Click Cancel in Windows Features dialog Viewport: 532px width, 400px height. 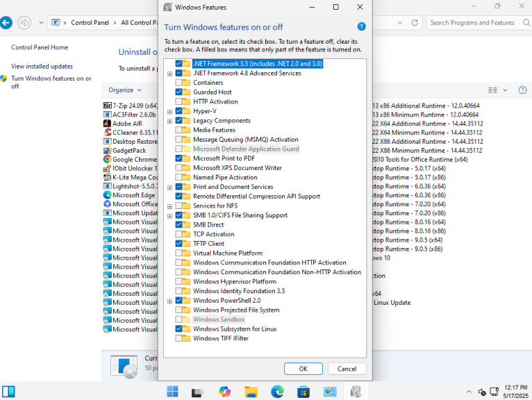click(x=347, y=369)
